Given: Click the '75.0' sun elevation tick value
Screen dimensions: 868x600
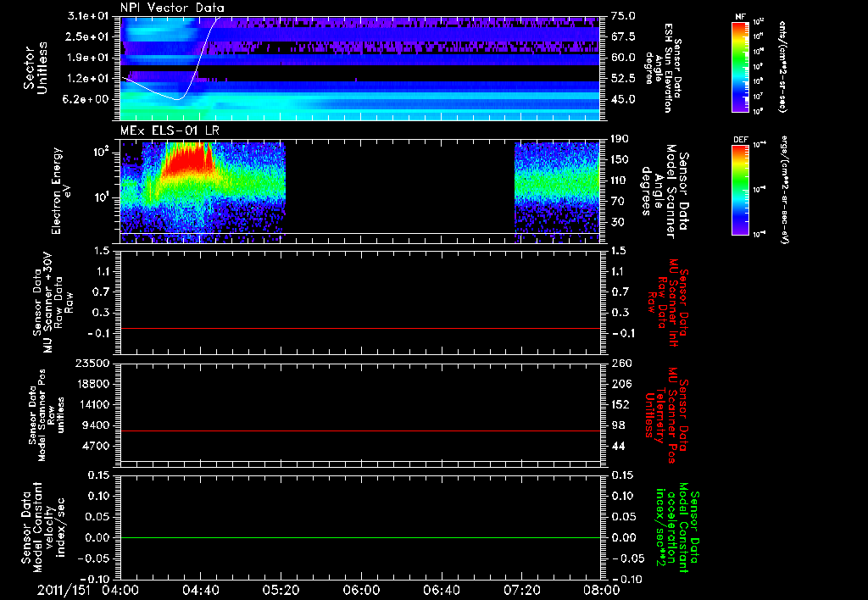Looking at the screenshot, I should click(x=623, y=16).
